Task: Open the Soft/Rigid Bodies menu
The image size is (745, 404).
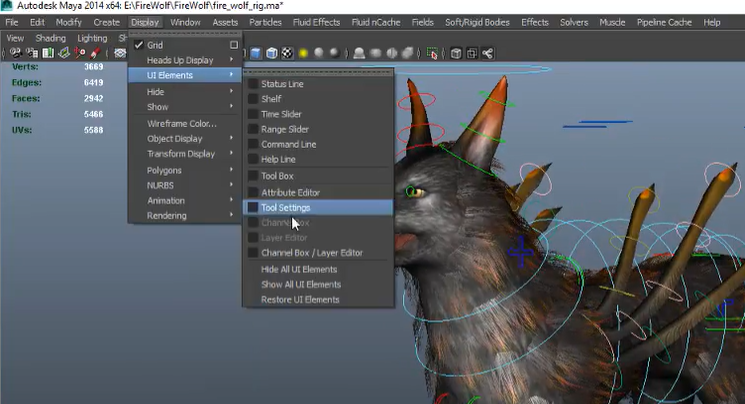Action: [x=477, y=22]
